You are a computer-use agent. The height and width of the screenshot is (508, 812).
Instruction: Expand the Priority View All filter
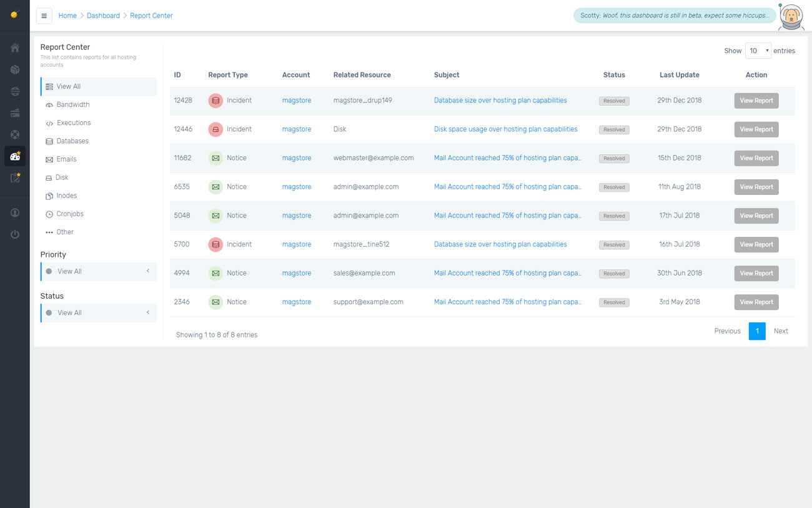pyautogui.click(x=98, y=271)
